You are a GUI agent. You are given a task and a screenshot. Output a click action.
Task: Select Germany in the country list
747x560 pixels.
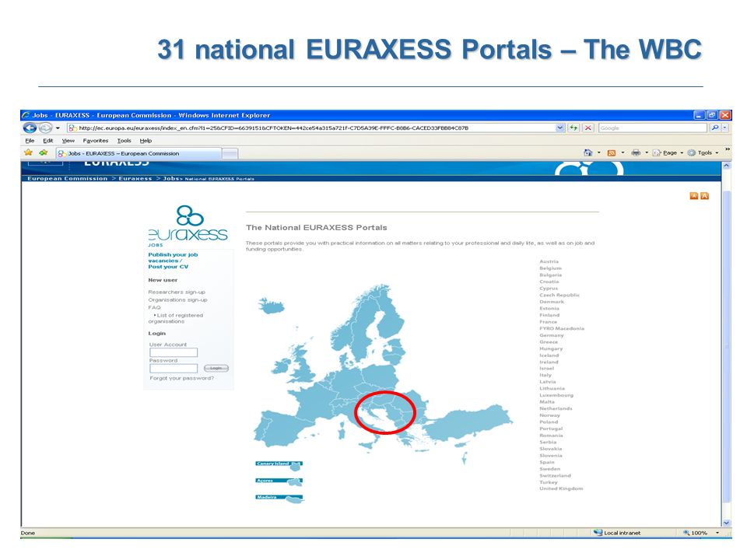point(552,335)
